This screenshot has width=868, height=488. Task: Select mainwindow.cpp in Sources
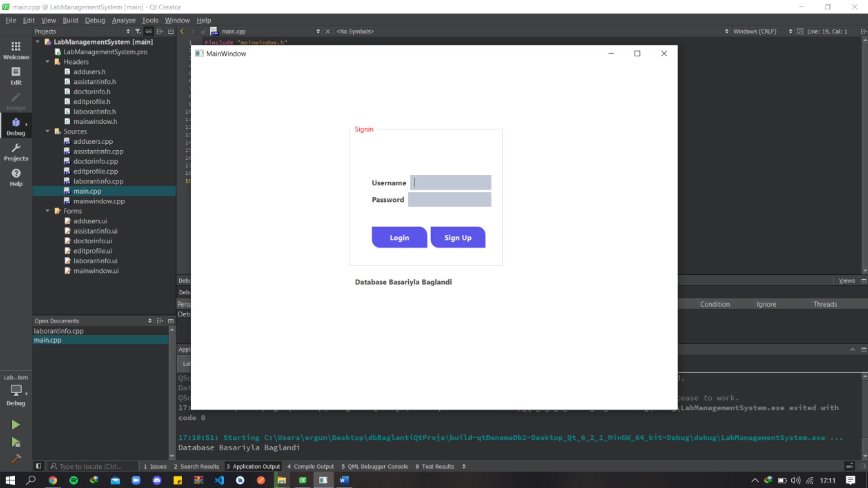click(99, 201)
